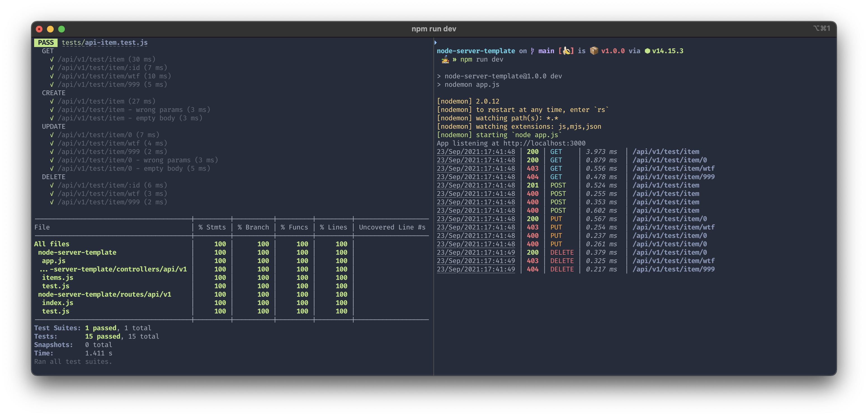Click 'Ran all test suites.' line
The width and height of the screenshot is (868, 417).
click(x=73, y=362)
